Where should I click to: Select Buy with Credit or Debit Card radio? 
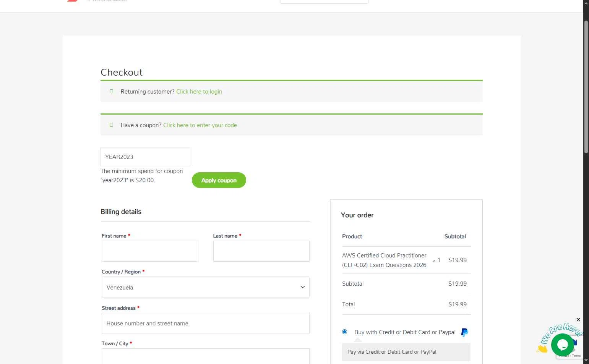coord(344,332)
